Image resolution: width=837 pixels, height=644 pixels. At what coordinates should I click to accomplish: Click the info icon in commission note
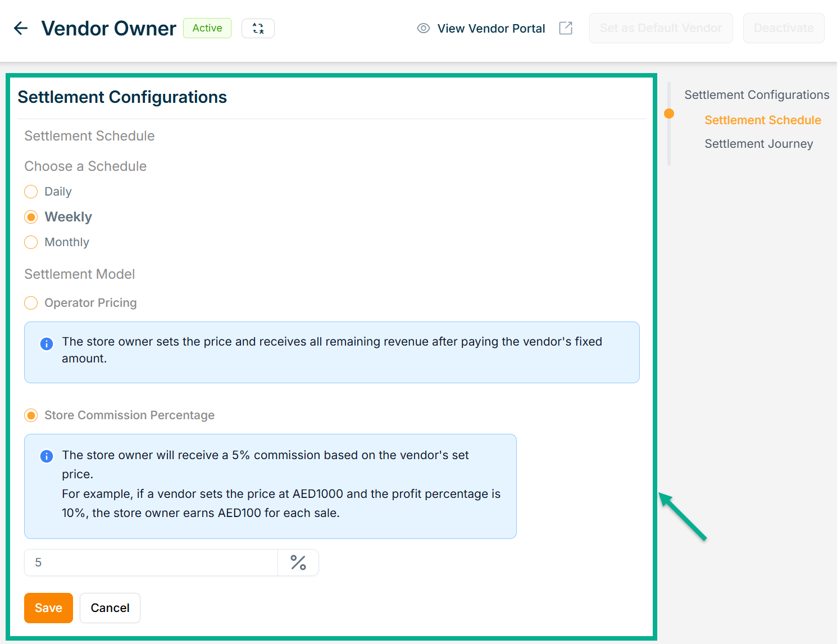pos(47,456)
